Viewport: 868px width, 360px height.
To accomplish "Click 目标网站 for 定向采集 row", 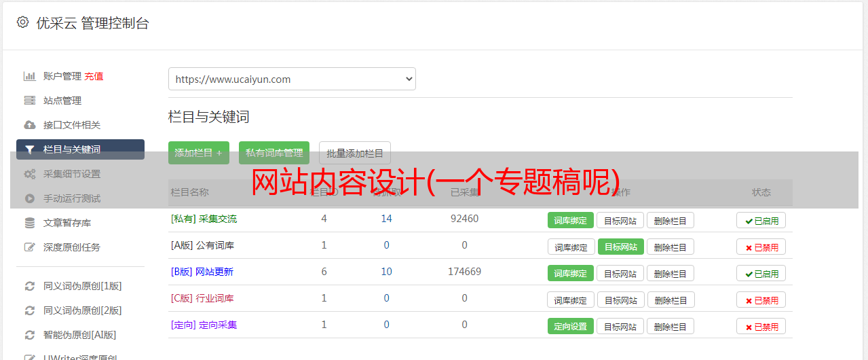I will 620,326.
